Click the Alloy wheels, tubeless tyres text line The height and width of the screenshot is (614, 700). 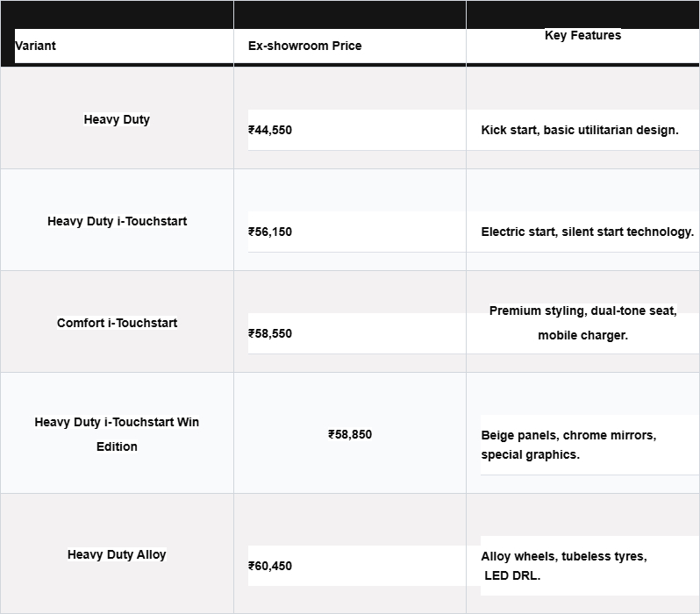[x=563, y=556]
